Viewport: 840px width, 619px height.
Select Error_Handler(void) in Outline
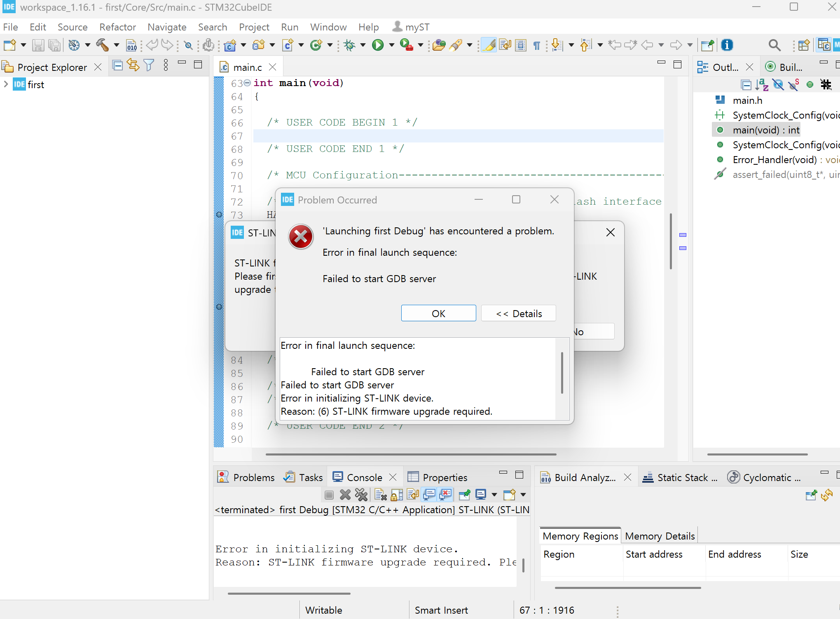pos(774,160)
